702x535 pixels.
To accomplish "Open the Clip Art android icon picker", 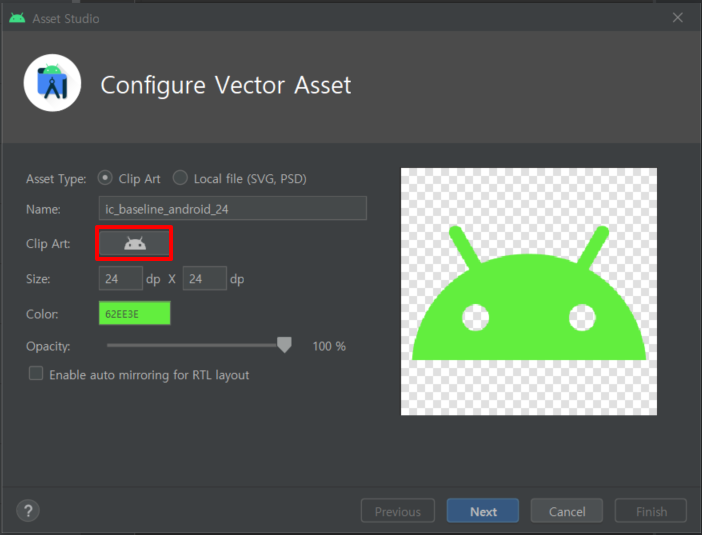I will click(x=134, y=244).
